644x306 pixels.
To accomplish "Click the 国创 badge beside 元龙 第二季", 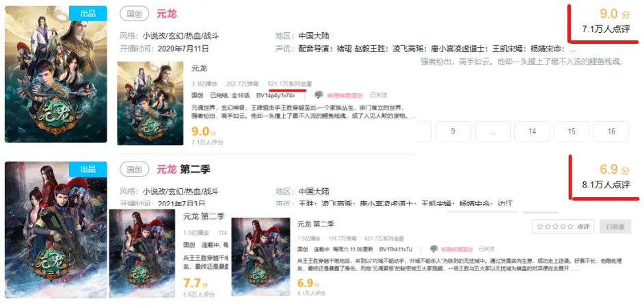I will [x=134, y=169].
